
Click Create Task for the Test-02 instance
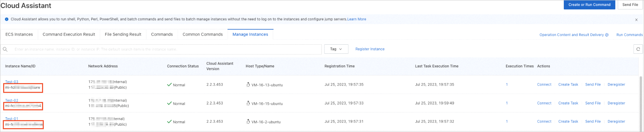click(x=568, y=103)
